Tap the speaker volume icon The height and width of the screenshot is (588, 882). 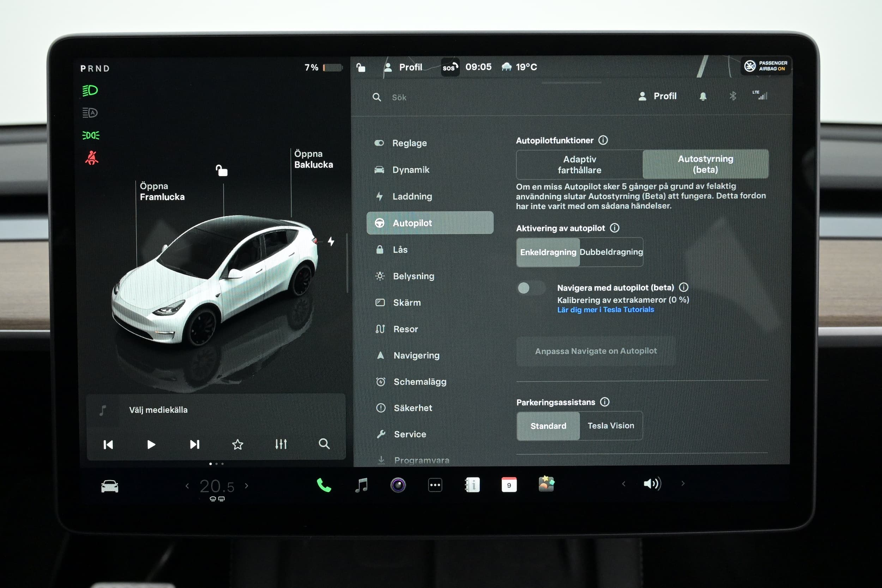(652, 484)
